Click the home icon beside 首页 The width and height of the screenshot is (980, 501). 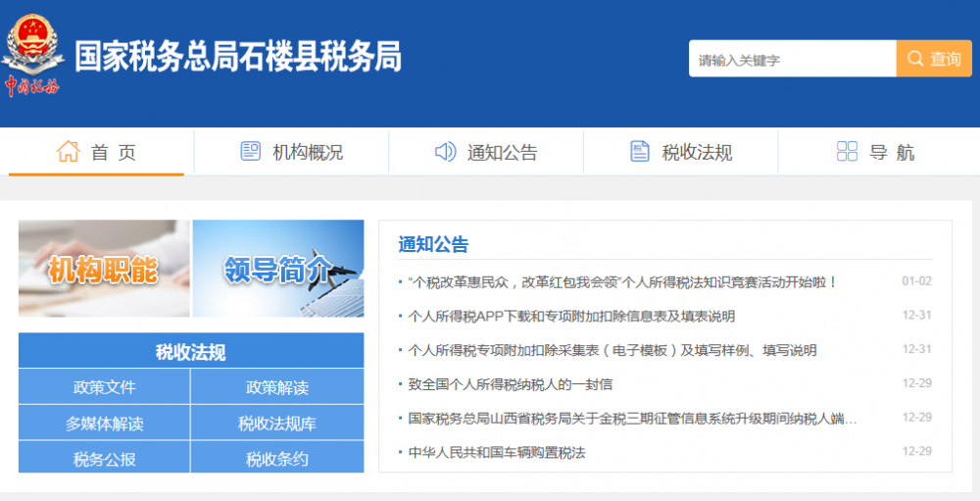click(x=68, y=152)
